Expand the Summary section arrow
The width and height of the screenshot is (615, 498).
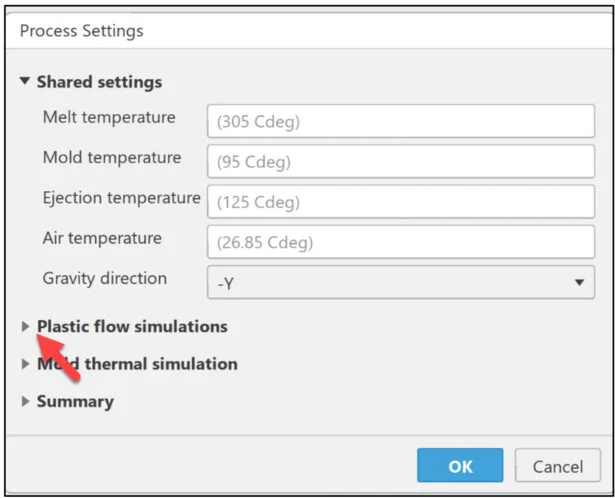[25, 402]
